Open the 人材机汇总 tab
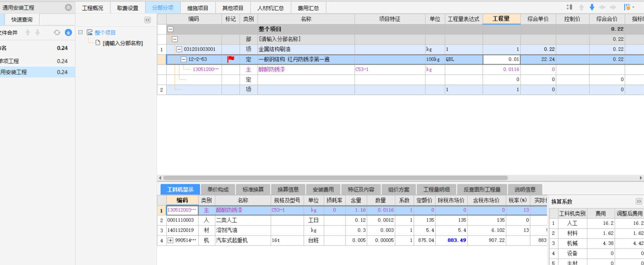The image size is (644, 265). pos(271,8)
